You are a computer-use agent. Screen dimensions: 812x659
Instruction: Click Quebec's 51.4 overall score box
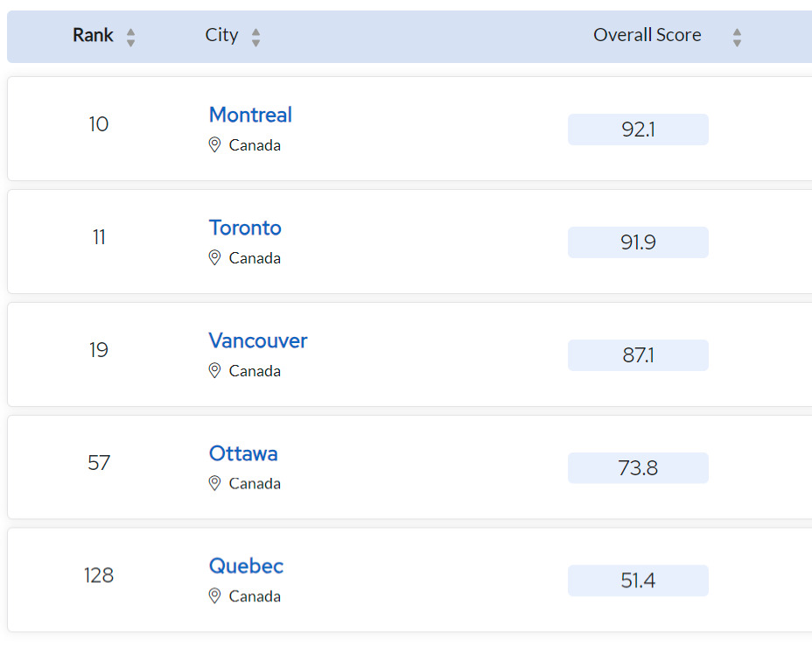coord(638,581)
